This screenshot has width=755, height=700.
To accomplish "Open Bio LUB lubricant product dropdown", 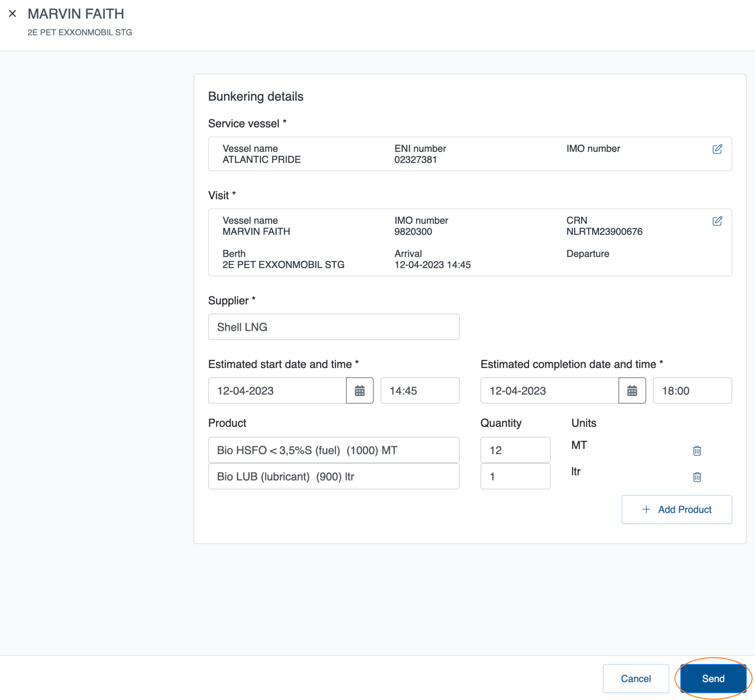I will (334, 477).
